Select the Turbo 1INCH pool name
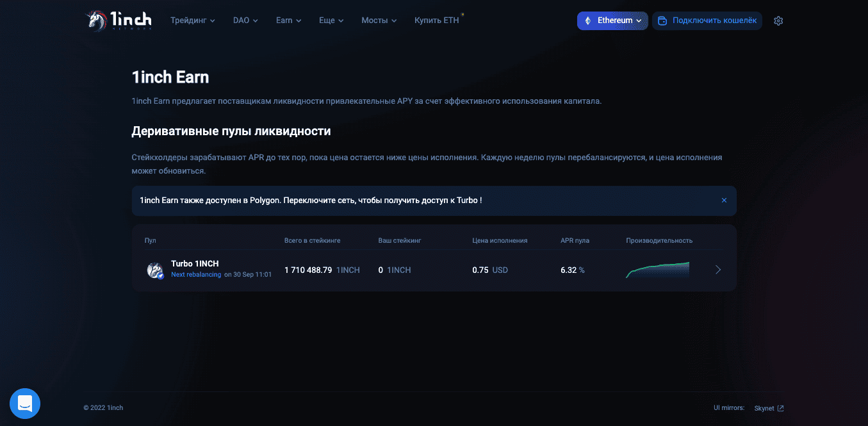Image resolution: width=868 pixels, height=426 pixels. tap(195, 264)
